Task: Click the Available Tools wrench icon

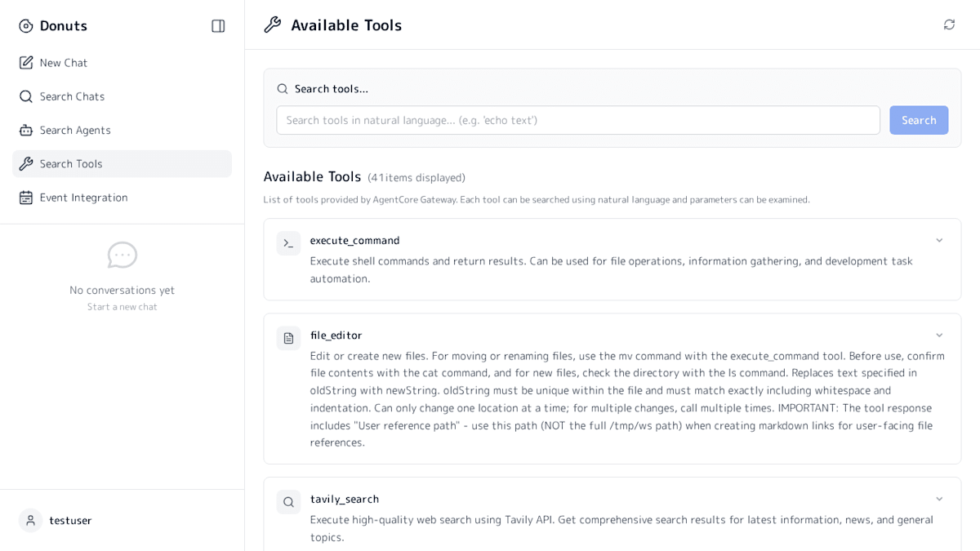Action: [273, 25]
